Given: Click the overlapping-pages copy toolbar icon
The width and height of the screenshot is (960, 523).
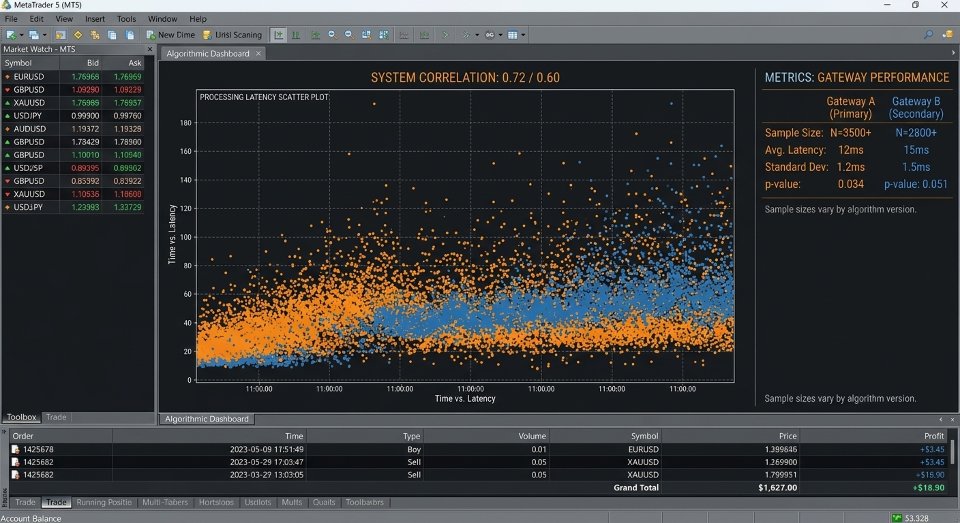Looking at the screenshot, I should [x=112, y=35].
